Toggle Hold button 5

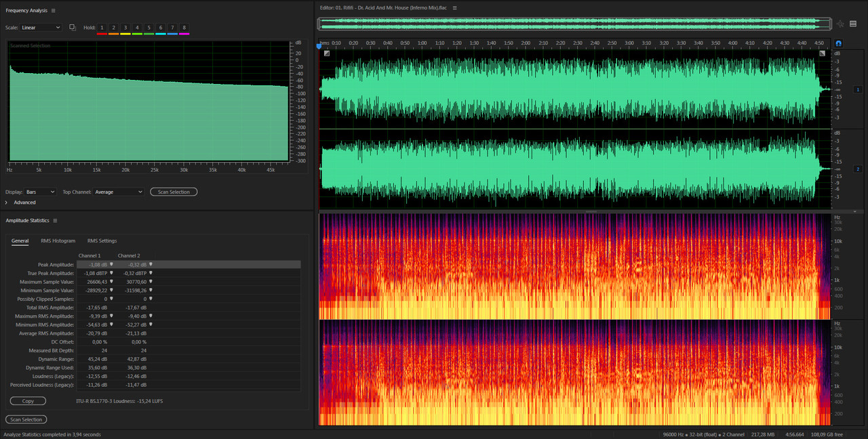(149, 27)
